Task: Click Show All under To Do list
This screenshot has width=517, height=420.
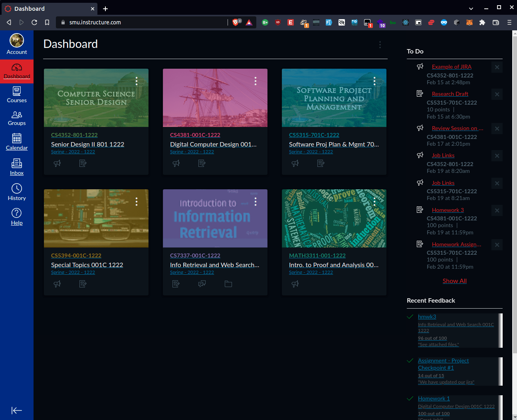Action: 454,281
